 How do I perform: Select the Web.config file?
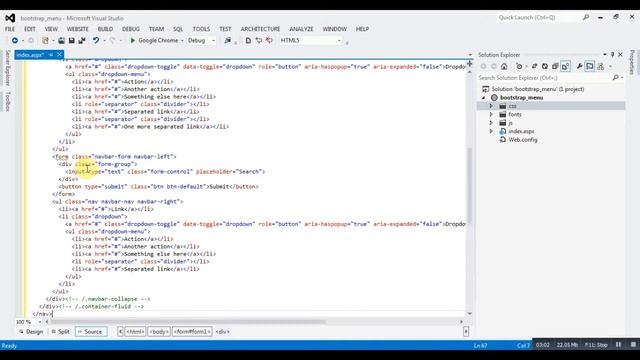pyautogui.click(x=523, y=140)
